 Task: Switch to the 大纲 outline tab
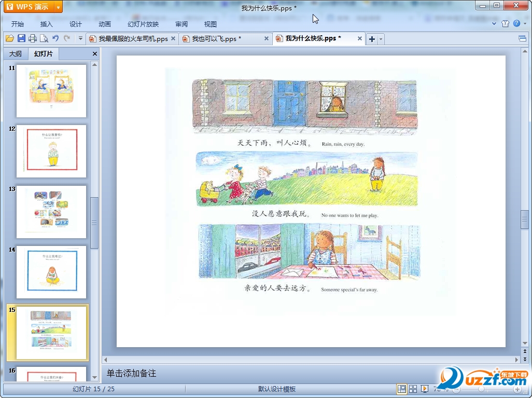(x=15, y=53)
